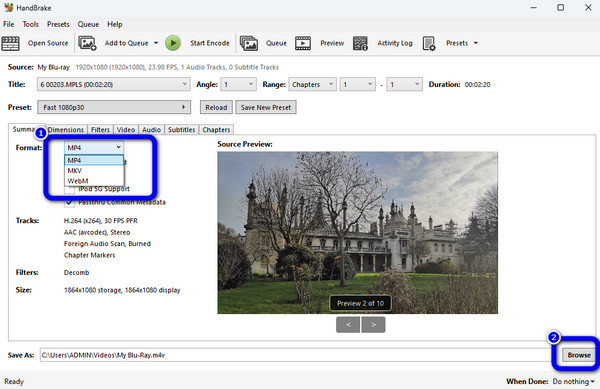This screenshot has width=600, height=389.
Task: Open the Range Chapters dropdown
Action: (312, 85)
